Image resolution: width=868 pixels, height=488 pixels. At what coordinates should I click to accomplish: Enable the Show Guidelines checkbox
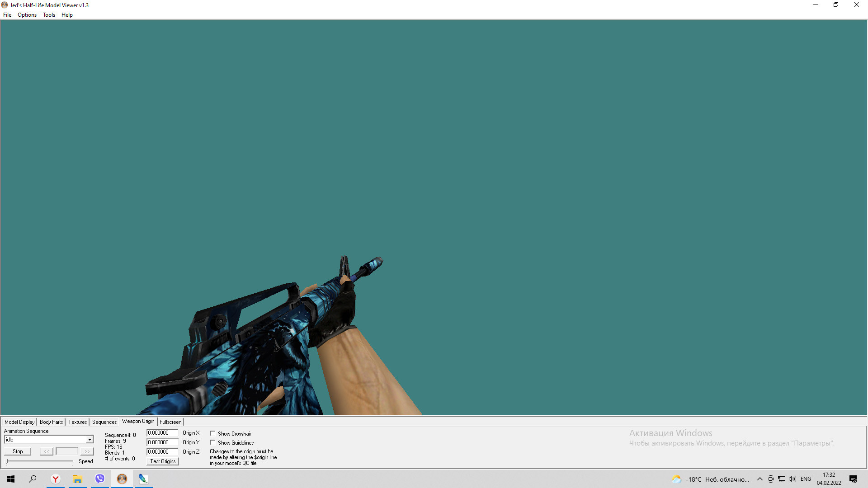212,443
